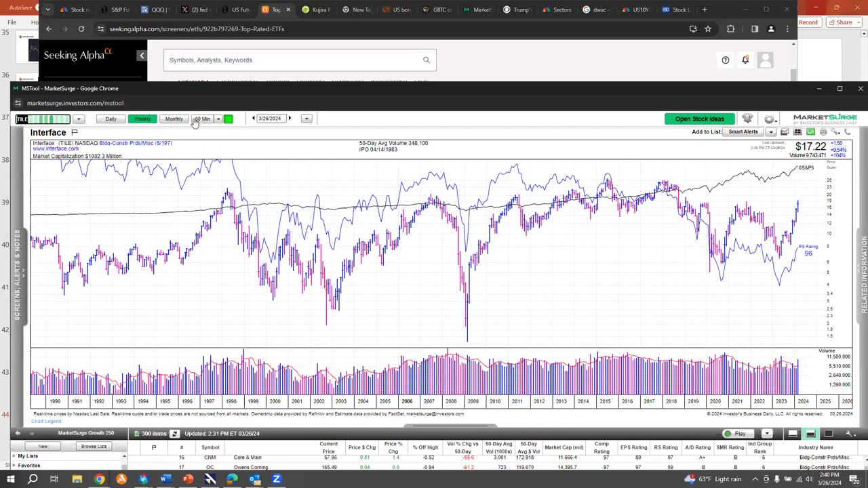Open the Chrome extensions puzzle icon
The image size is (868, 488).
tap(730, 29)
